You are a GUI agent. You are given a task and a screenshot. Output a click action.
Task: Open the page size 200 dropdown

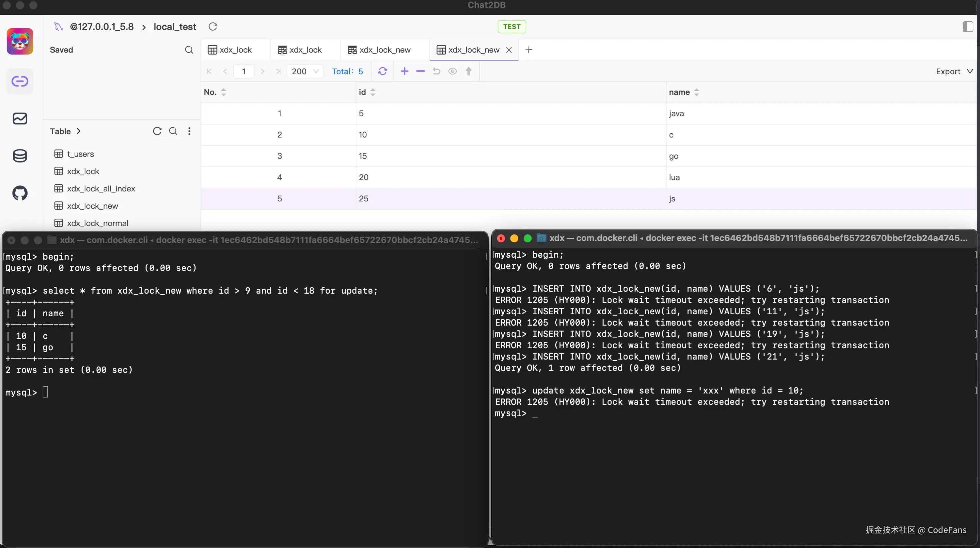coord(305,72)
